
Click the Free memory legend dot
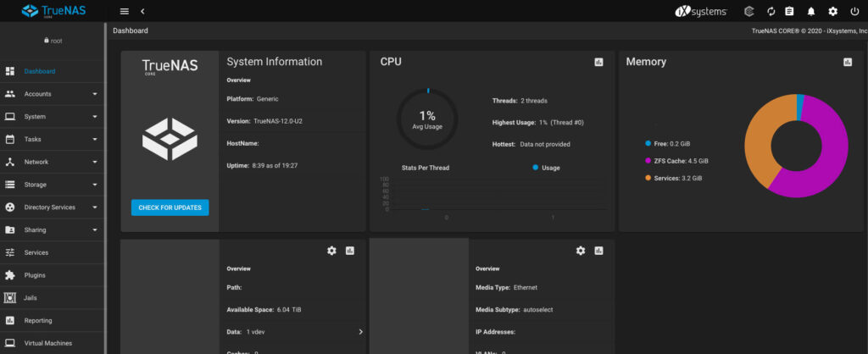pos(648,143)
